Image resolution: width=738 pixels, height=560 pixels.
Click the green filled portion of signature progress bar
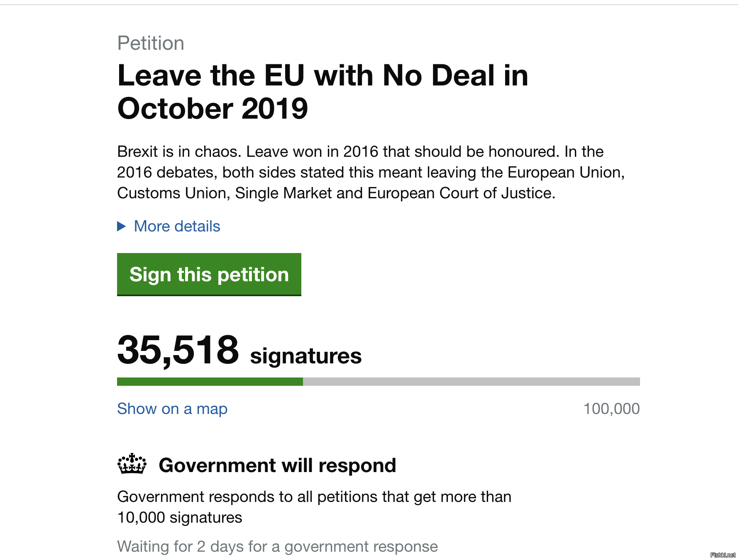click(210, 382)
